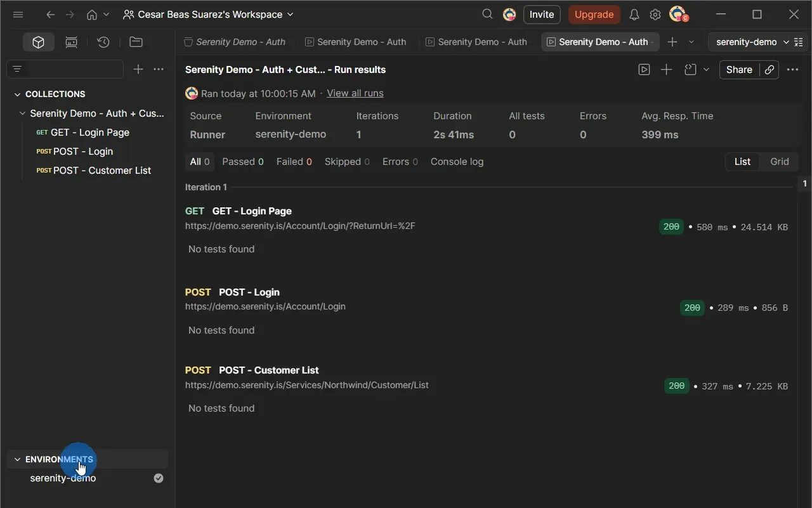The image size is (812, 508).
Task: Run the collection again via play icon
Action: click(x=644, y=70)
